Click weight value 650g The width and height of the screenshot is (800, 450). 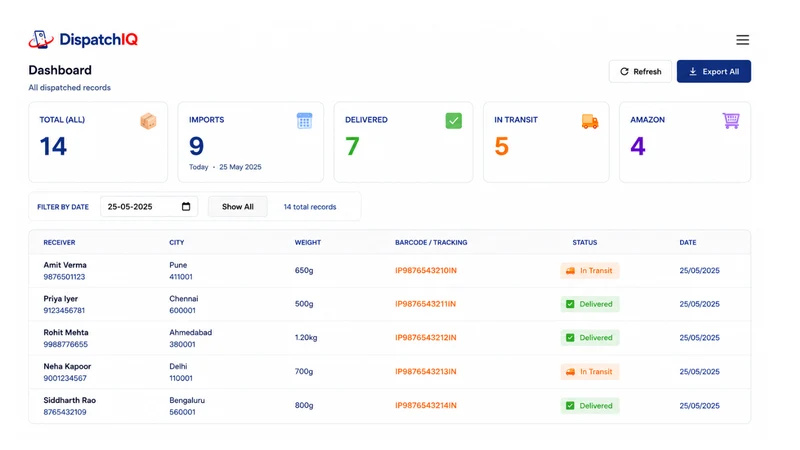[x=304, y=270]
